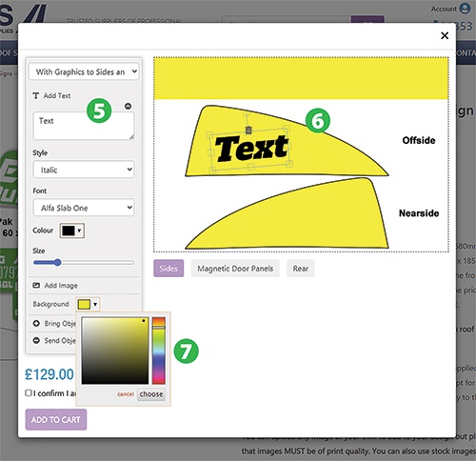Viewport: 476px width, 461px height.
Task: Click the Add Text heading
Action: 57,95
